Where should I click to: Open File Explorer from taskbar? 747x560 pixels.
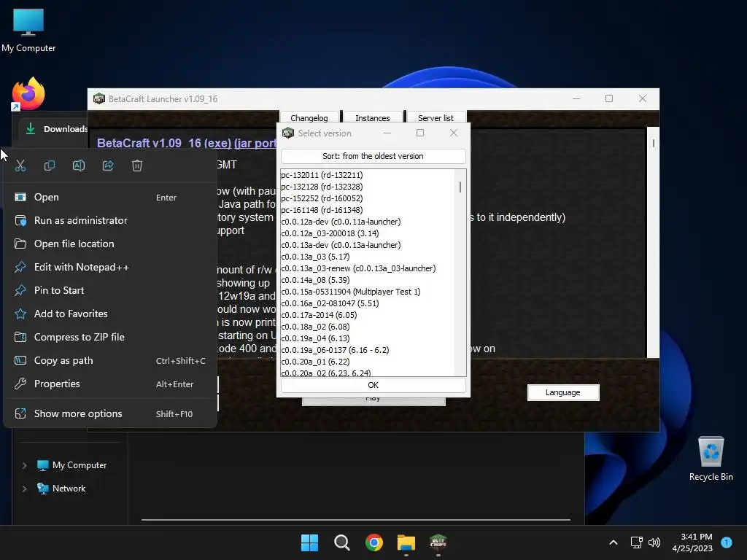(x=406, y=542)
